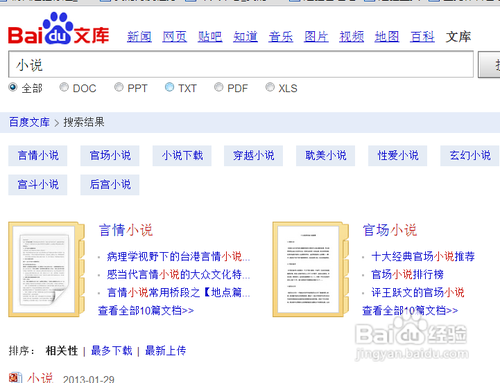Sort results by 最多下载

click(112, 351)
